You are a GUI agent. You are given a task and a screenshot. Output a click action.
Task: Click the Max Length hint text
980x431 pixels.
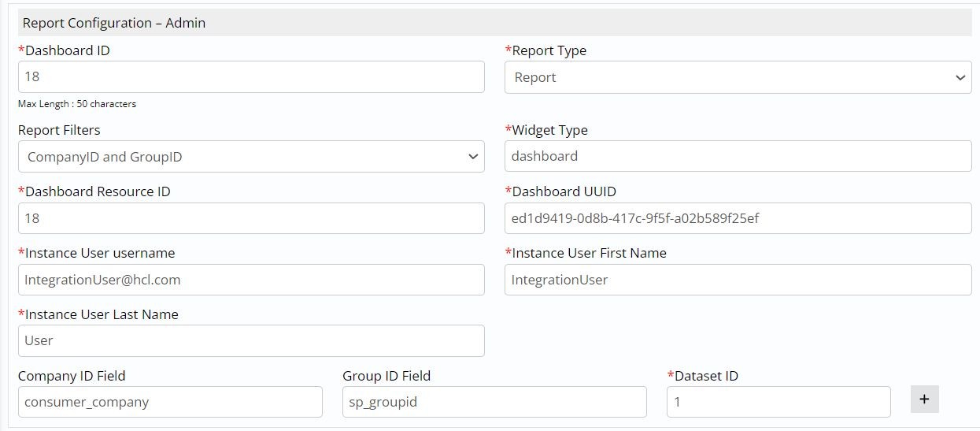coord(77,104)
